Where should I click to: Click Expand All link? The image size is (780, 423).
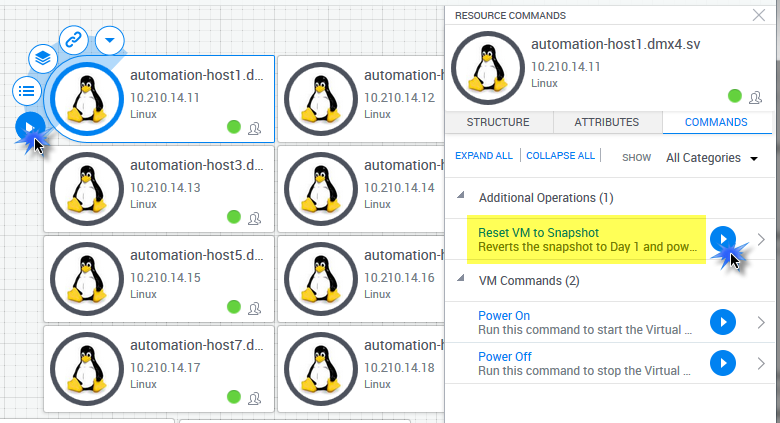[484, 156]
